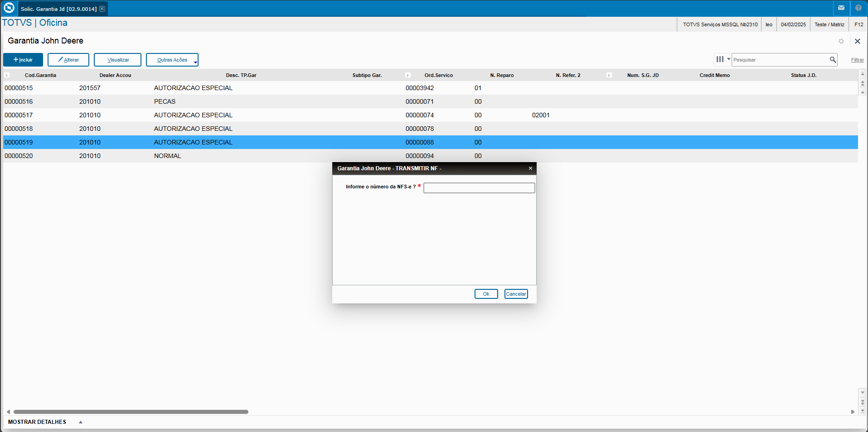The height and width of the screenshot is (432, 868).
Task: Click the 04/02/2025 date field
Action: point(793,24)
